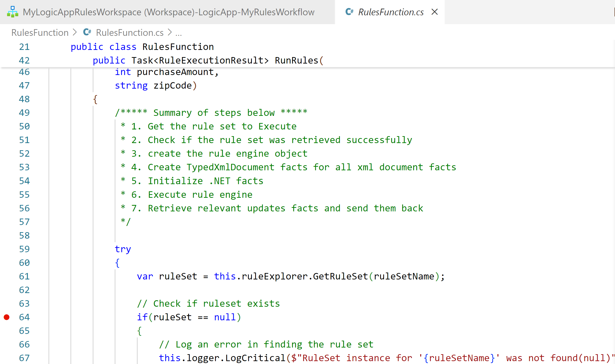615x364 pixels.
Task: Open the RulesFunction folder breadcrumb item
Action: click(x=40, y=32)
